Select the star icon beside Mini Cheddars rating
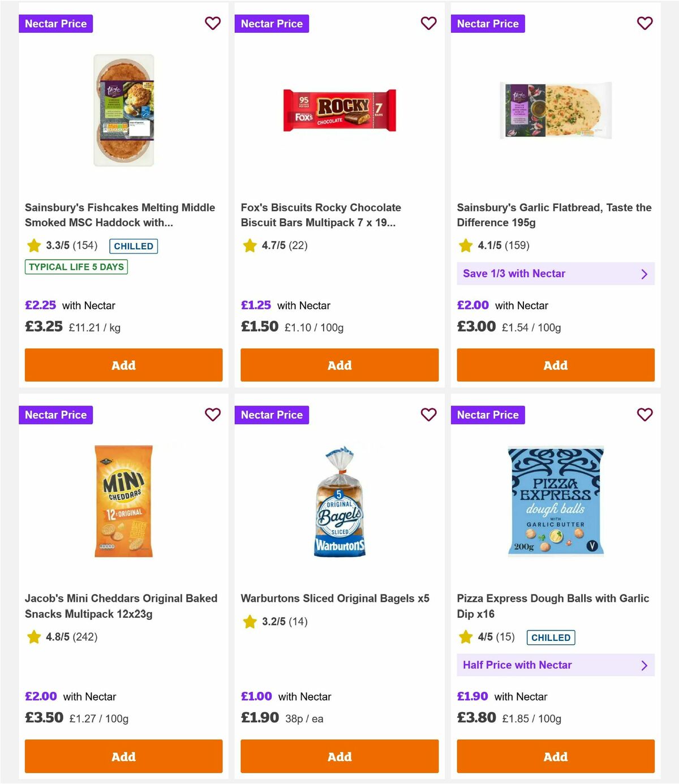The width and height of the screenshot is (679, 784). click(x=33, y=637)
